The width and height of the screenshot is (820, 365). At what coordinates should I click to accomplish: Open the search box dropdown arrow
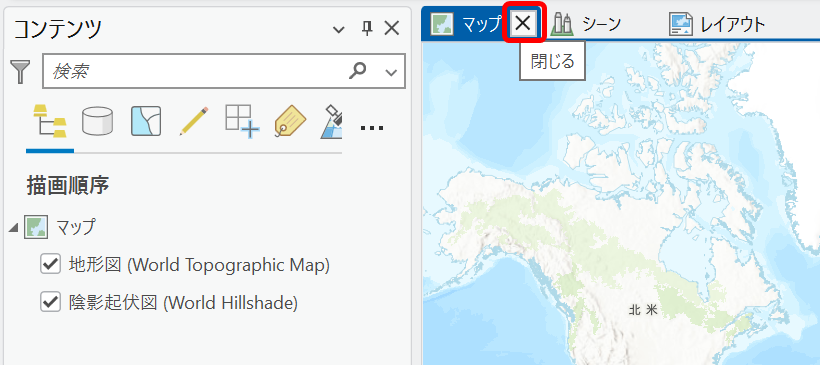point(391,72)
